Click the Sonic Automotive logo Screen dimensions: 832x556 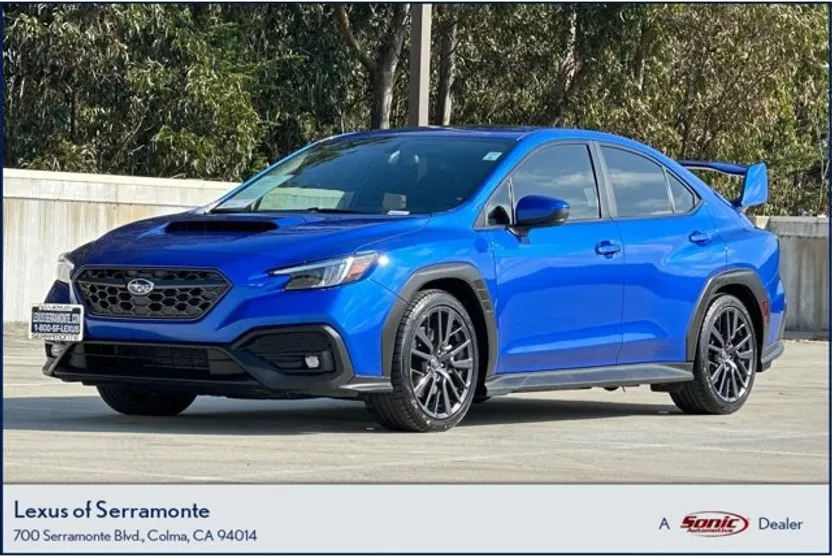714,524
